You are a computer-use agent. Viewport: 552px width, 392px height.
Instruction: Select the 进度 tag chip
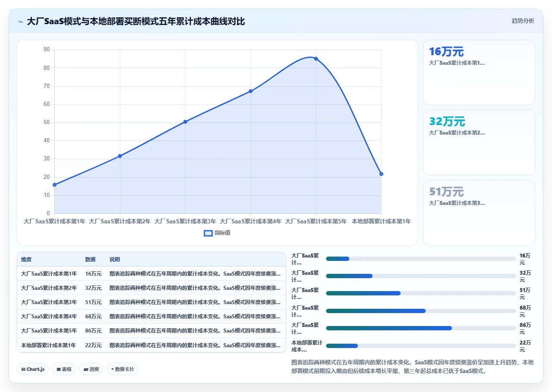point(91,369)
